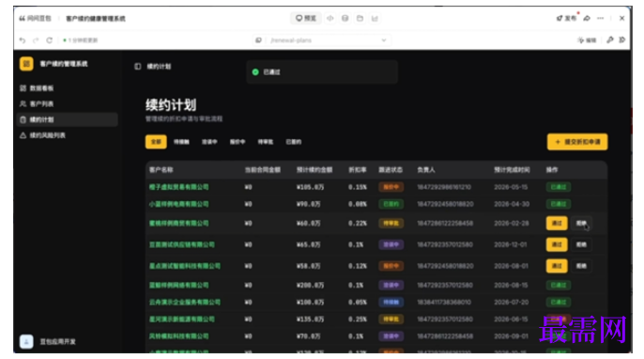Select the 报价中 filter tab
Image resolution: width=644 pixels, height=359 pixels.
pos(238,142)
